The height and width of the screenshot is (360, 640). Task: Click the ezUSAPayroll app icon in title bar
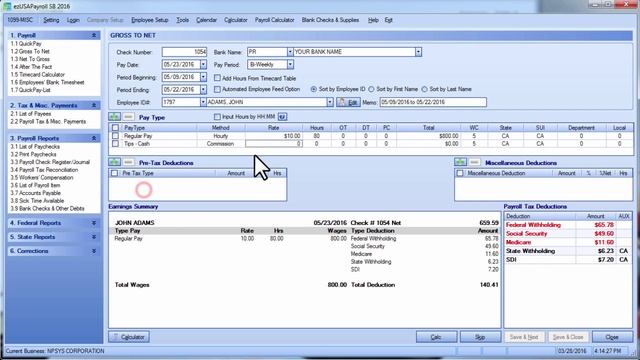[7, 6]
